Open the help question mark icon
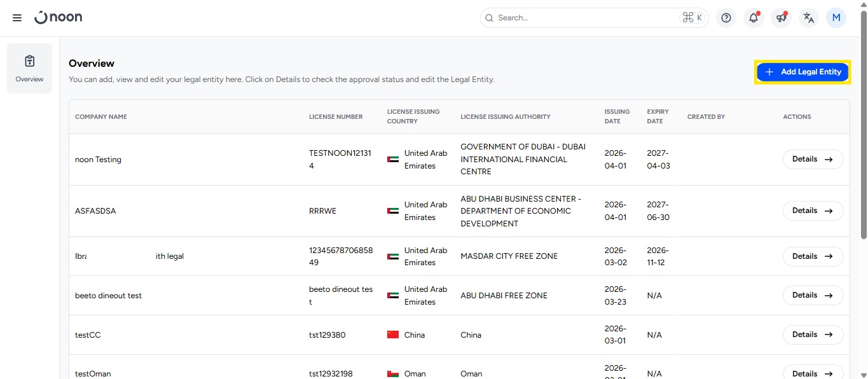The image size is (868, 379). pyautogui.click(x=726, y=18)
